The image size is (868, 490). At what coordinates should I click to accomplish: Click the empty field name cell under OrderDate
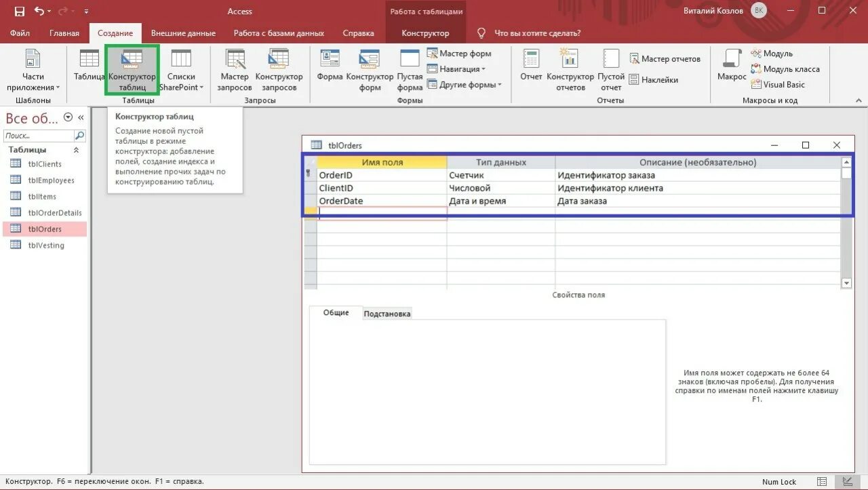(x=382, y=214)
